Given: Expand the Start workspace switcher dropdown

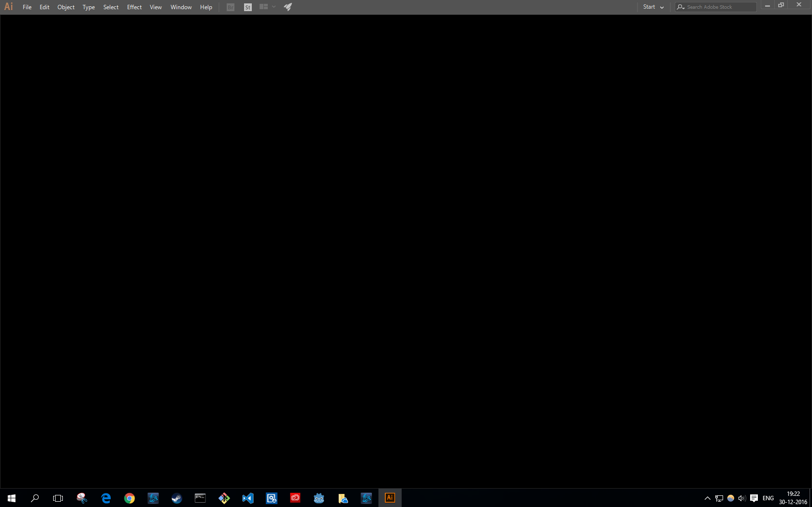Looking at the screenshot, I should (x=661, y=7).
